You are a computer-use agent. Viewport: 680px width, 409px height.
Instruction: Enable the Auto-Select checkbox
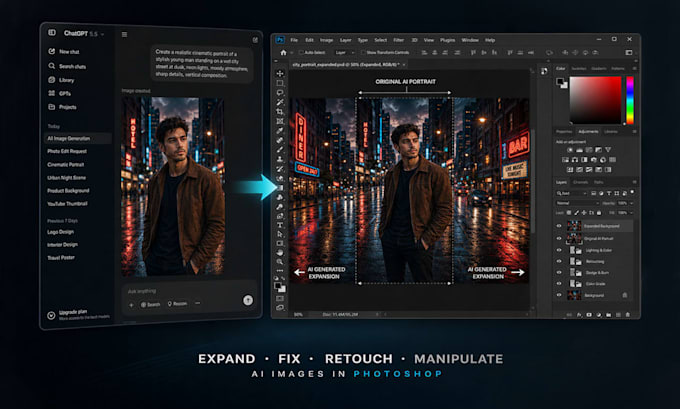point(301,52)
